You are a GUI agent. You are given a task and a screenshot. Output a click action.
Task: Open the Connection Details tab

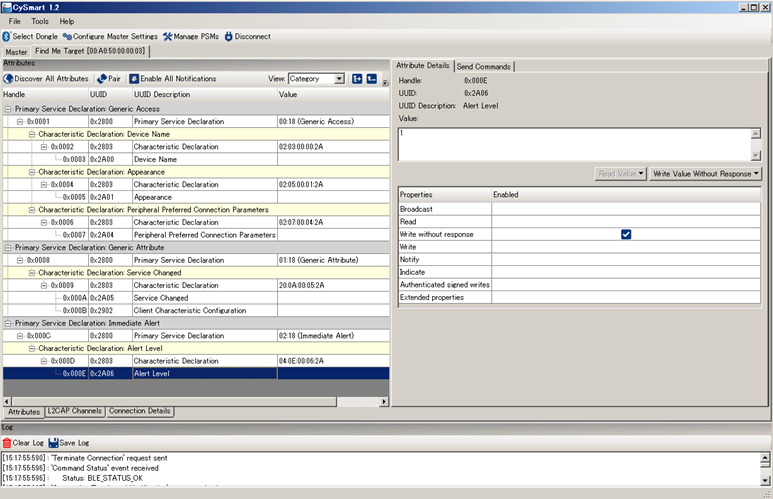[140, 411]
